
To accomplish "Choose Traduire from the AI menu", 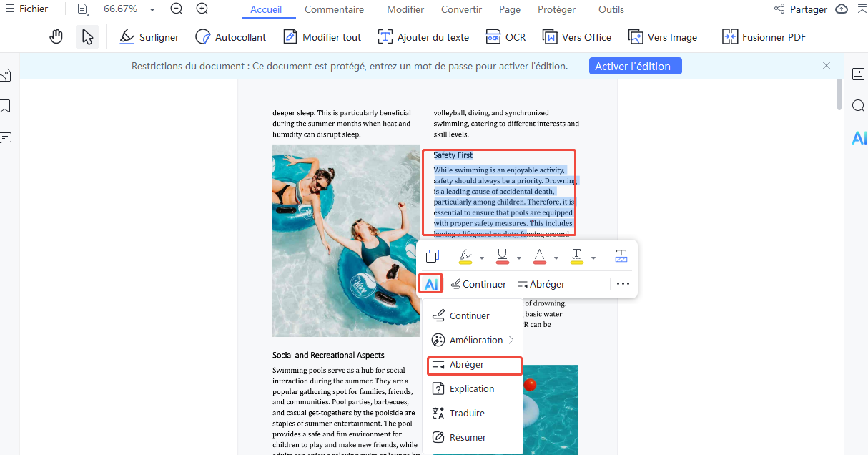I will (x=466, y=413).
